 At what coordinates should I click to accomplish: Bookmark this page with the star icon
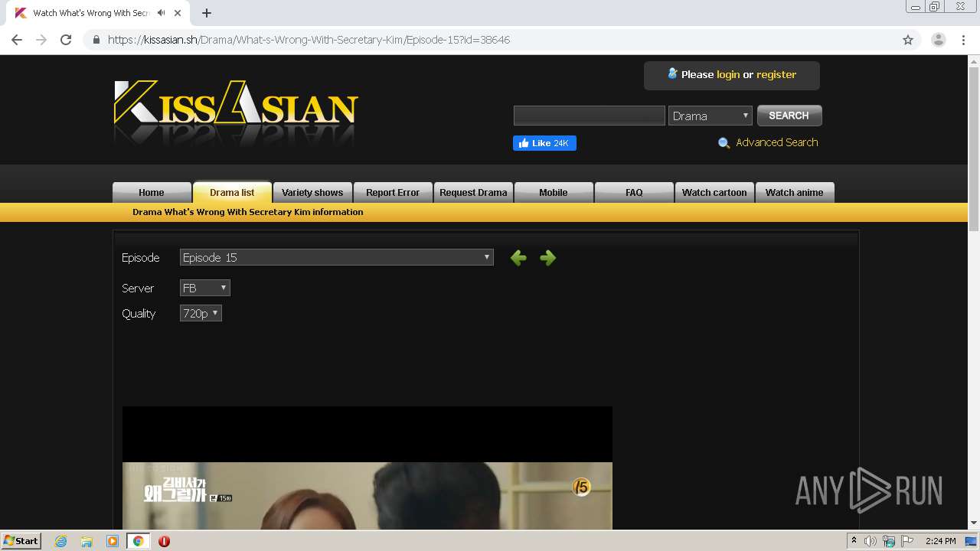908,40
